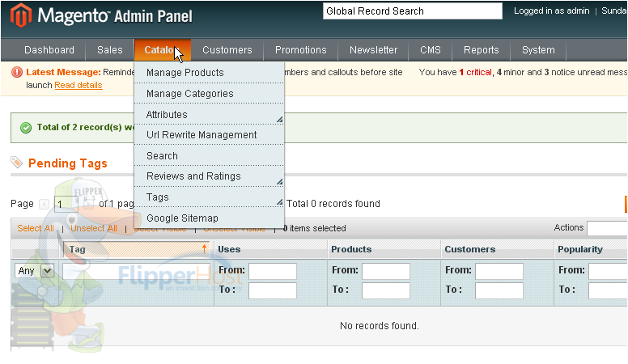Image resolution: width=628 pixels, height=364 pixels.
Task: Click the green success checkmark icon
Action: [26, 128]
